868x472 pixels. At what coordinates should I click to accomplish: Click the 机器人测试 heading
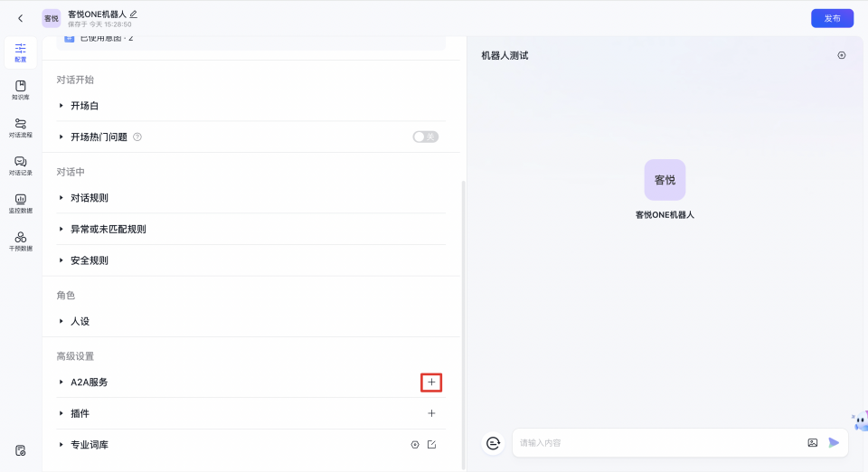[505, 55]
